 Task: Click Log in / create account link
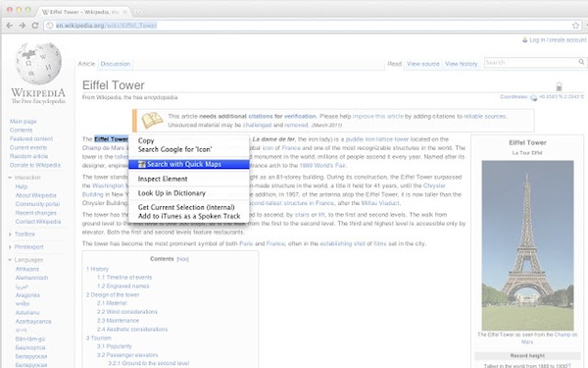558,40
